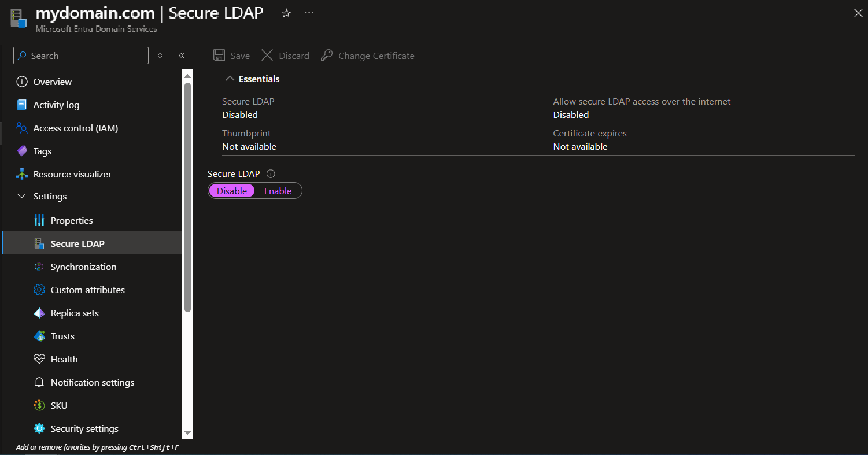Click the Replica sets icon

point(39,313)
